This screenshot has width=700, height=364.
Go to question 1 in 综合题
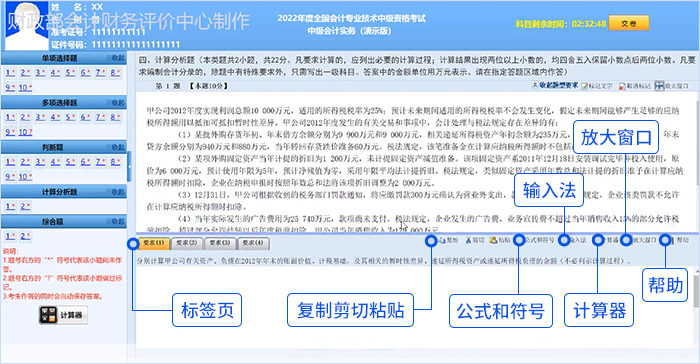tap(10, 236)
